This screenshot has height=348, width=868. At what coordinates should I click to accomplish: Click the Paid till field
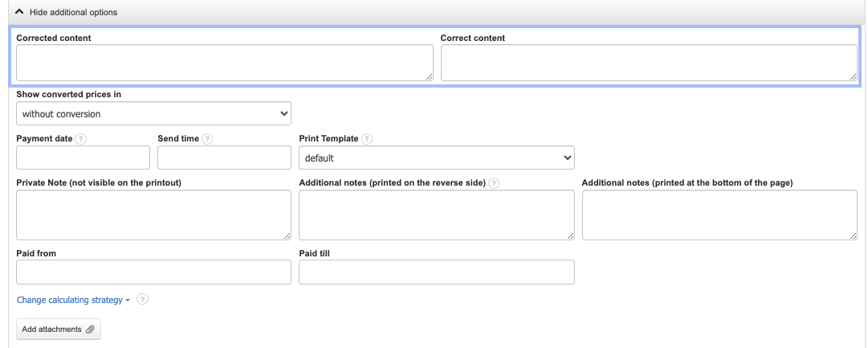436,272
